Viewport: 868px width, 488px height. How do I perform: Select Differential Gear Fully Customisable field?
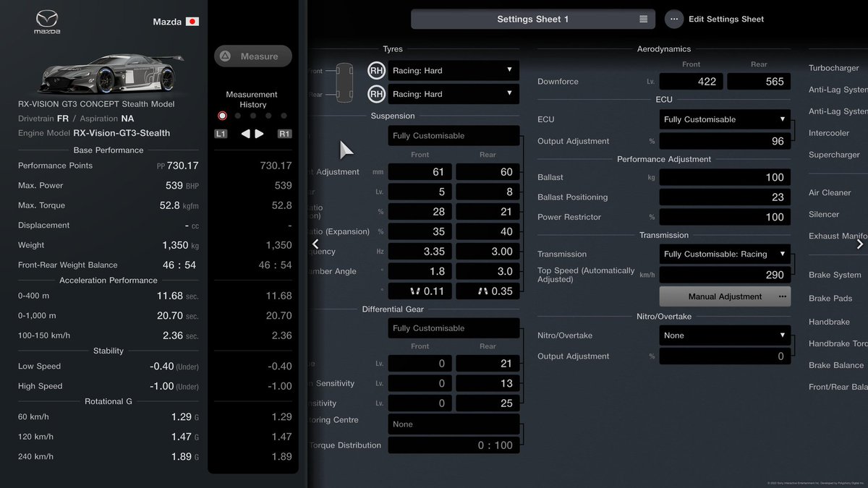[454, 328]
